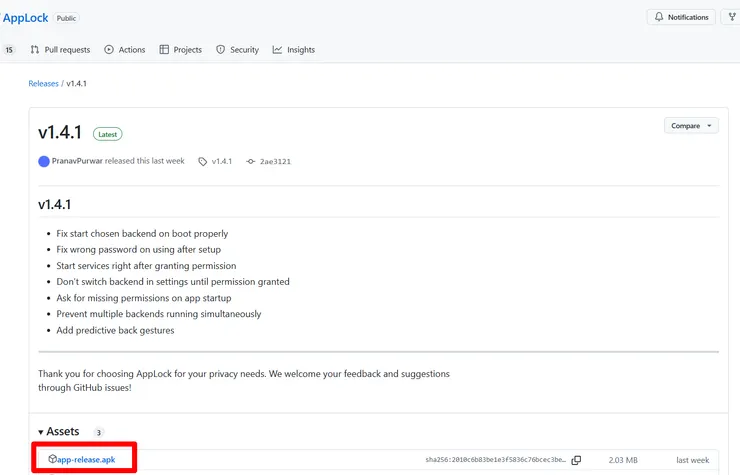Viewport: 740px width, 475px height.
Task: Navigate to Releases breadcrumb link
Action: (43, 84)
